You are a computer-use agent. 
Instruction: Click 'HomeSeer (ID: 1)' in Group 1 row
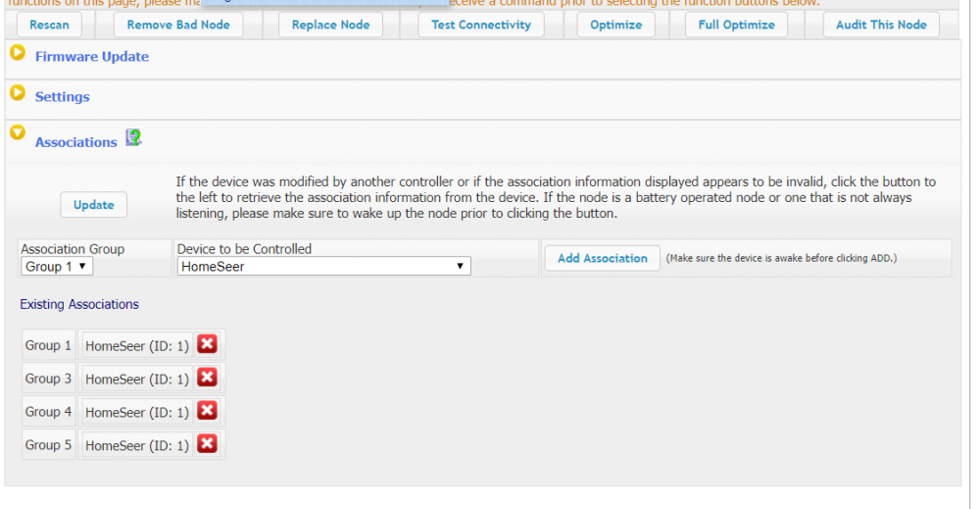click(x=137, y=346)
